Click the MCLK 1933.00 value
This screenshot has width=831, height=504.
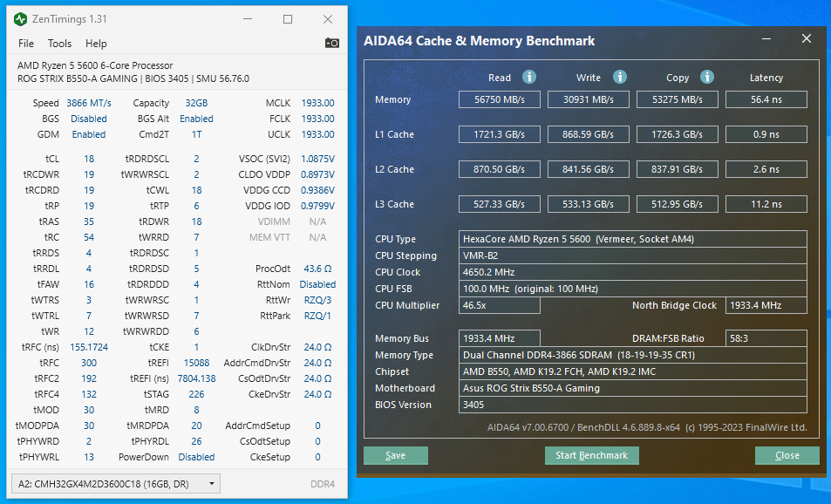coord(317,103)
